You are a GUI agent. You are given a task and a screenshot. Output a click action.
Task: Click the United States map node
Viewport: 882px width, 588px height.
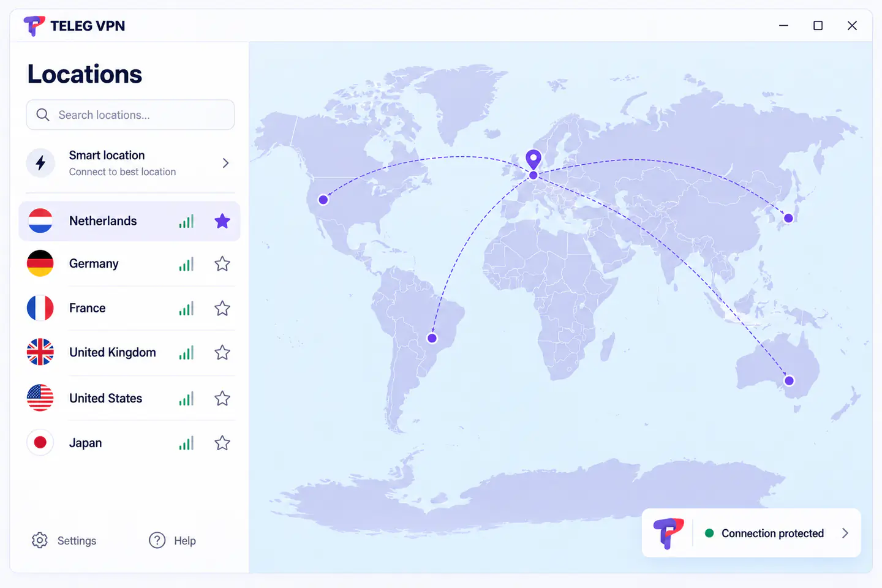pos(323,200)
